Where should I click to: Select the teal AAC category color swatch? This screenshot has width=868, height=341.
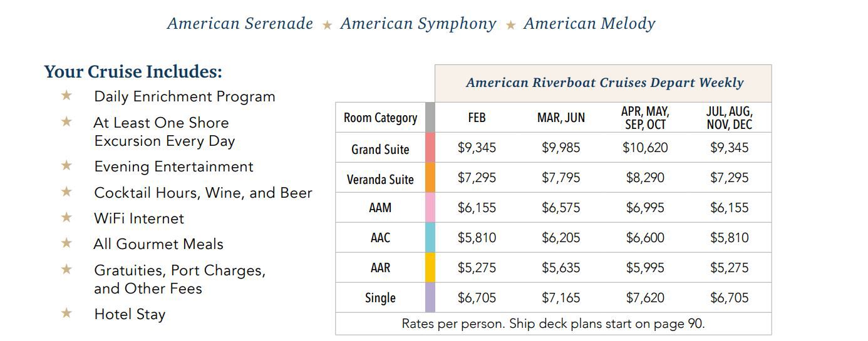[430, 238]
